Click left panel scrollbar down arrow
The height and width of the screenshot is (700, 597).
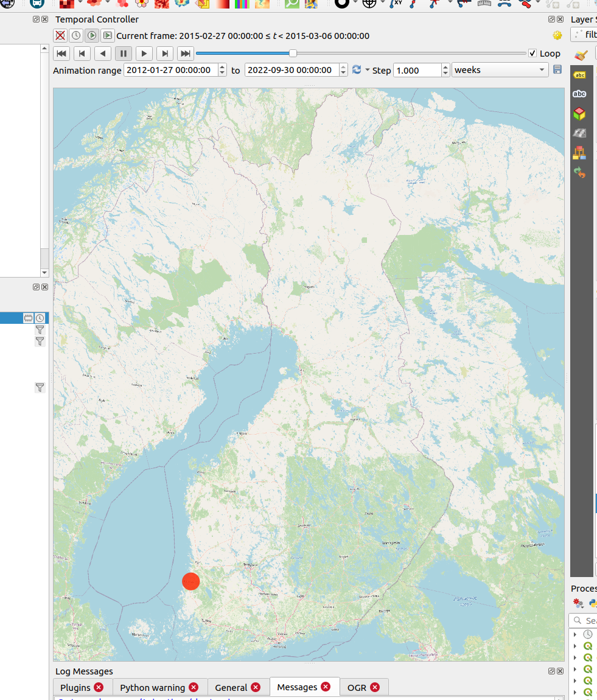click(x=44, y=272)
